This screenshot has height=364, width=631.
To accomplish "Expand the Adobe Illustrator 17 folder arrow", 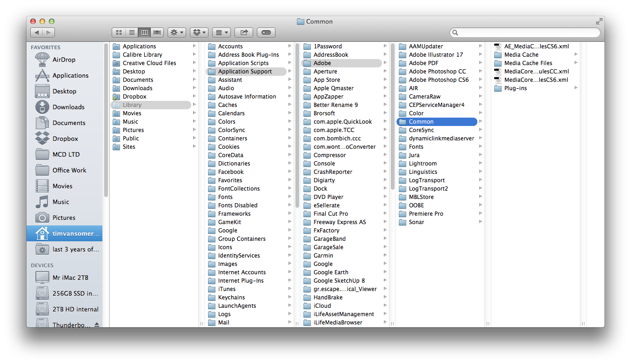I will (x=481, y=54).
